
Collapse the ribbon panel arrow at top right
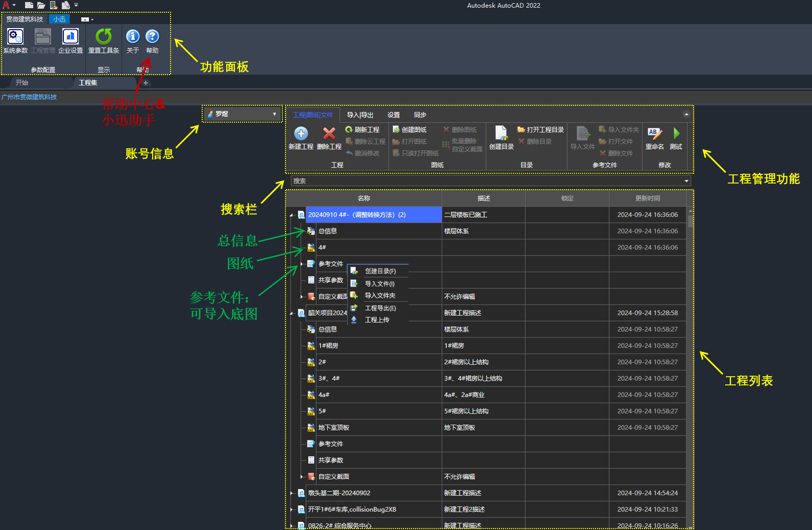point(686,114)
